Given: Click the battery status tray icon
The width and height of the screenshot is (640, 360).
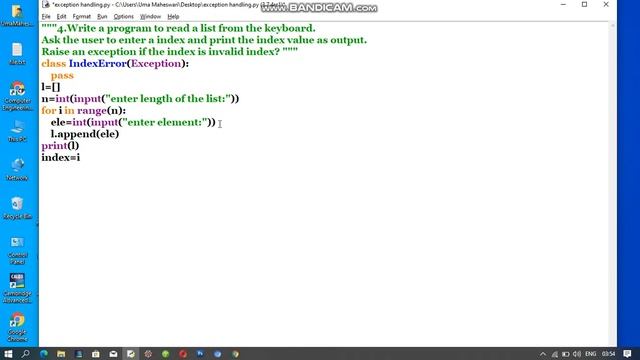Looking at the screenshot, I should pos(566,354).
